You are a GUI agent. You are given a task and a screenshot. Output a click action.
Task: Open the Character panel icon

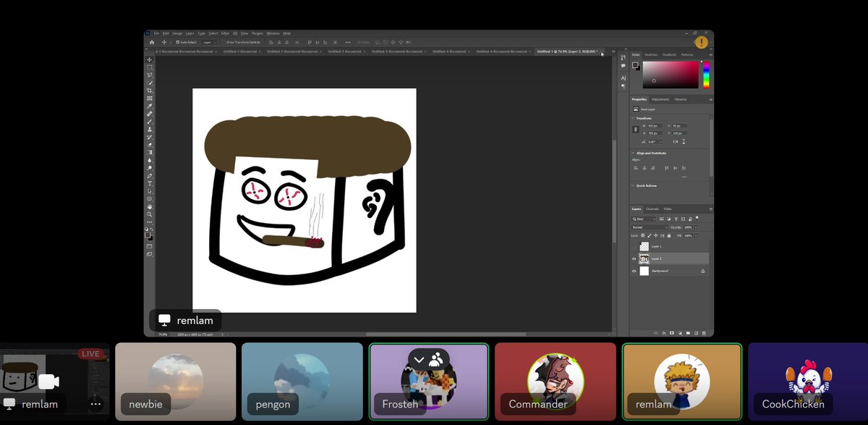pyautogui.click(x=624, y=78)
